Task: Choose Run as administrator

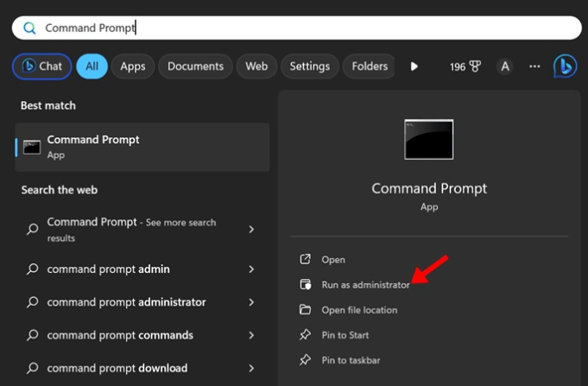Action: point(364,284)
